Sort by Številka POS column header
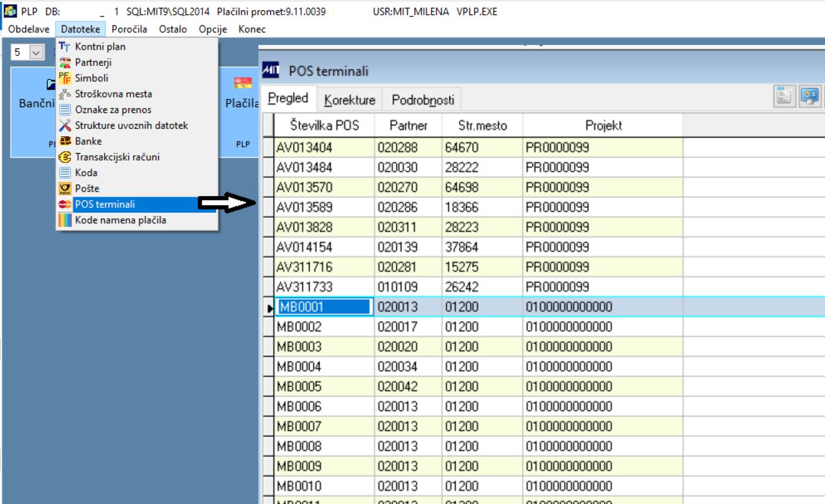This screenshot has width=825, height=504. [x=324, y=126]
